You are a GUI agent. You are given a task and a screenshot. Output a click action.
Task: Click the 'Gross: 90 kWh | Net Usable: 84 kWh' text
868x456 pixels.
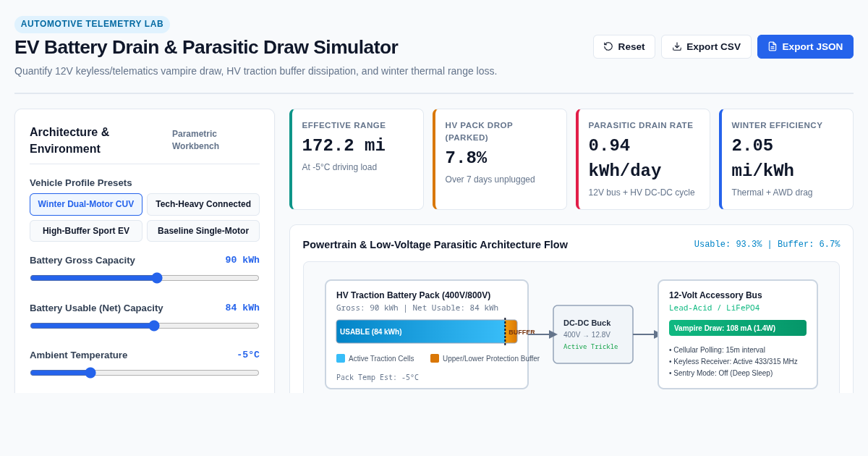pos(417,308)
